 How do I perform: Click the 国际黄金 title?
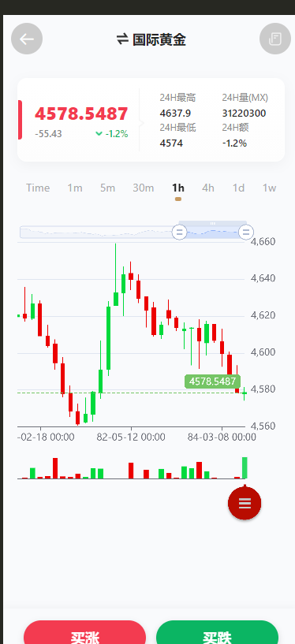point(159,39)
